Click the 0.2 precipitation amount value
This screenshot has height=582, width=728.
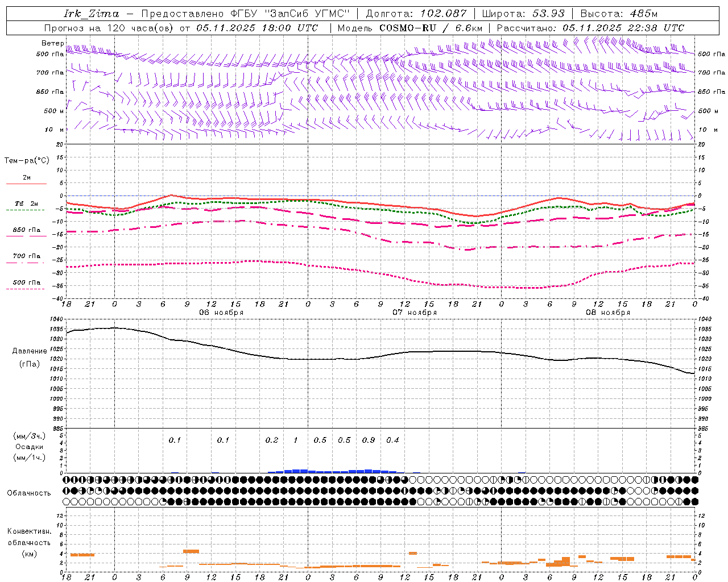(x=272, y=440)
